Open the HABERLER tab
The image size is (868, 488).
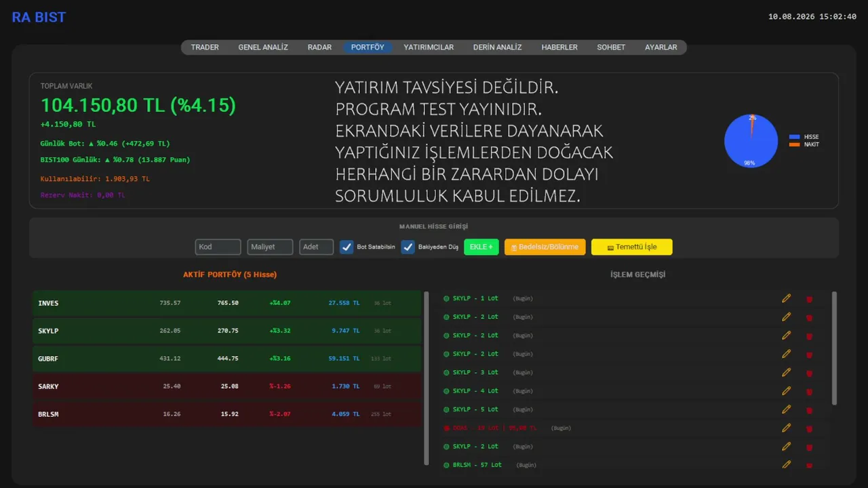(x=559, y=47)
